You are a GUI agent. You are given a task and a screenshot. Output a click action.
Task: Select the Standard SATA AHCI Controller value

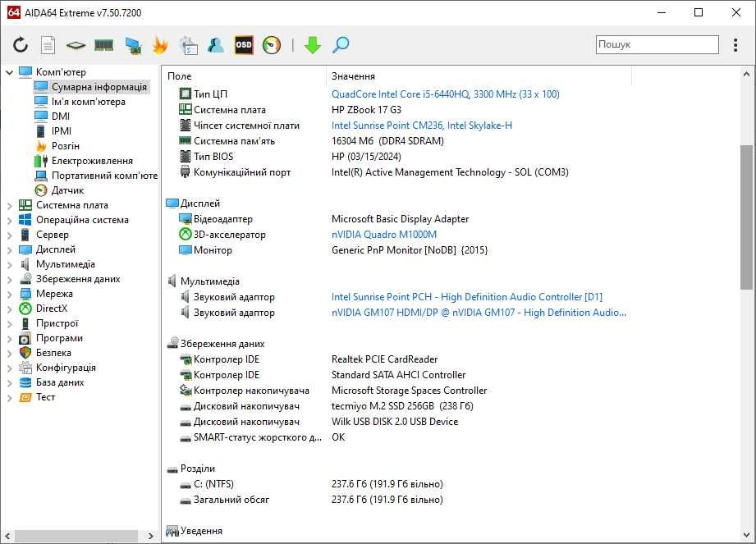pos(398,375)
